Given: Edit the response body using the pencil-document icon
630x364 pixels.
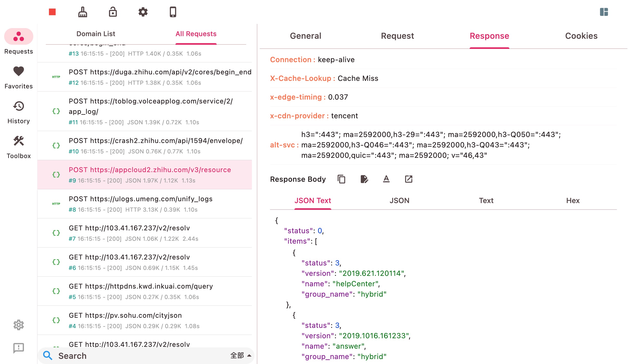Looking at the screenshot, I should pyautogui.click(x=364, y=179).
